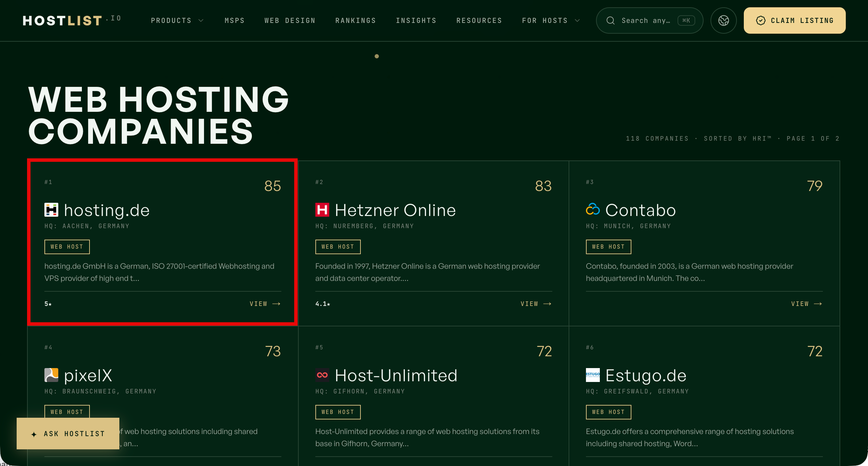Select Estugo.de's Web Host tag

[x=609, y=412]
